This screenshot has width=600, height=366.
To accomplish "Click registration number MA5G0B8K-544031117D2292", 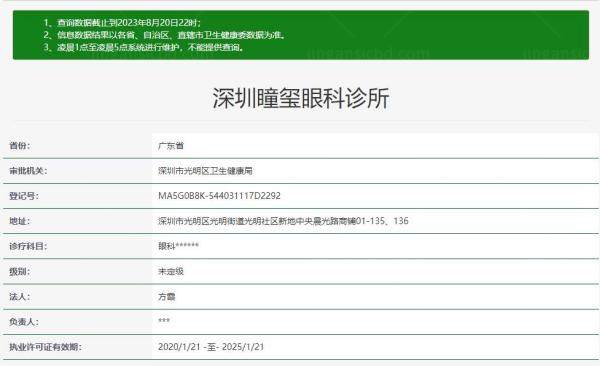I will (219, 196).
